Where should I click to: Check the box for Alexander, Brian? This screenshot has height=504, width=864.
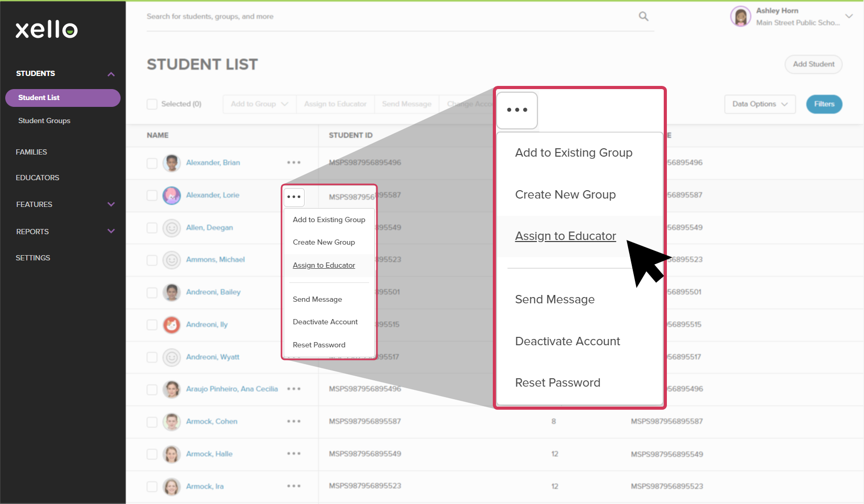point(152,163)
